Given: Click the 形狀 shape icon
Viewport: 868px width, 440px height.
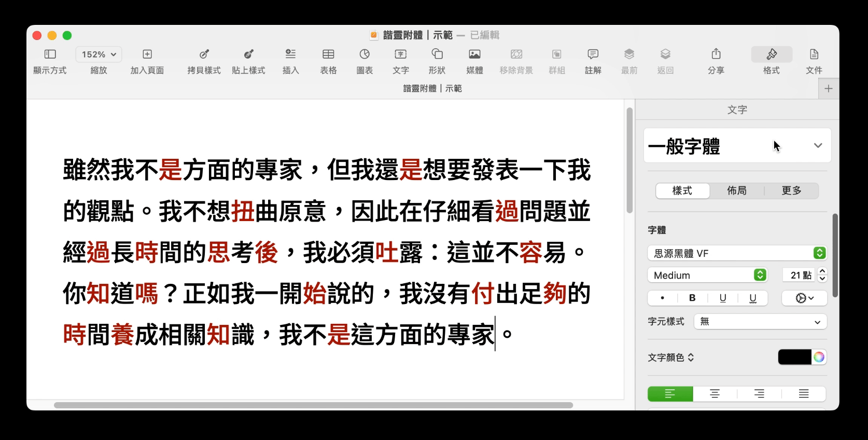Looking at the screenshot, I should (x=437, y=54).
